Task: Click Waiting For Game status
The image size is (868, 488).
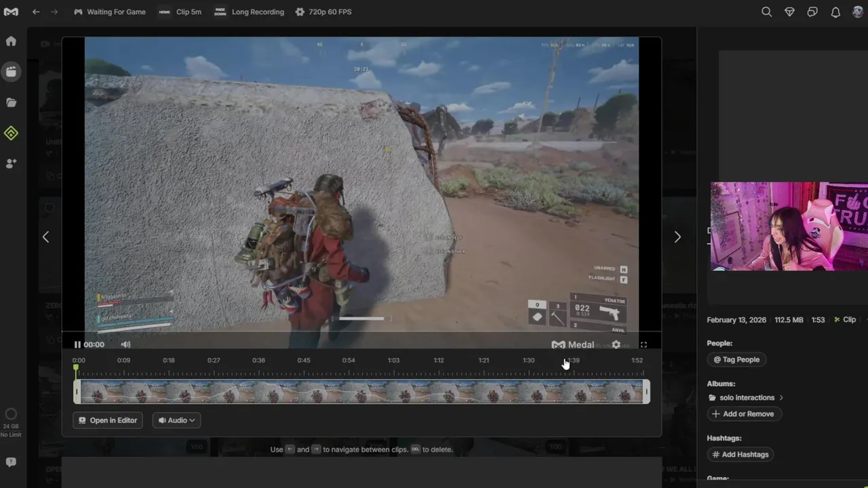Action: click(109, 12)
